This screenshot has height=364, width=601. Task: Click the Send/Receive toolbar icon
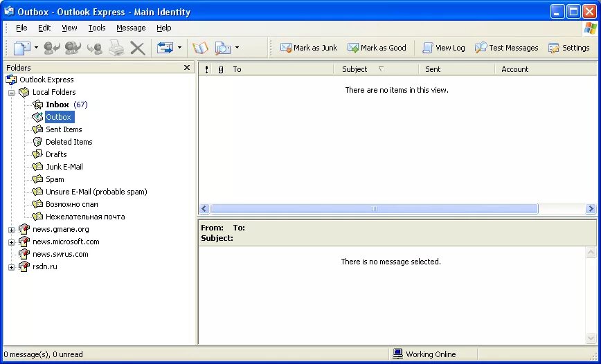click(165, 48)
